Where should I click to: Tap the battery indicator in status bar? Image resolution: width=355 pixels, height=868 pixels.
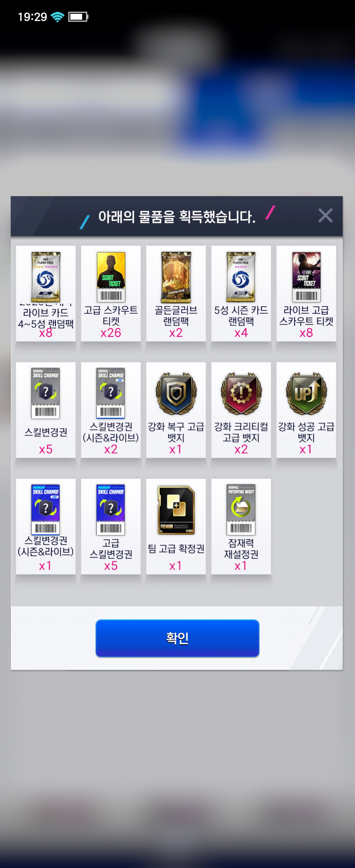(x=78, y=17)
